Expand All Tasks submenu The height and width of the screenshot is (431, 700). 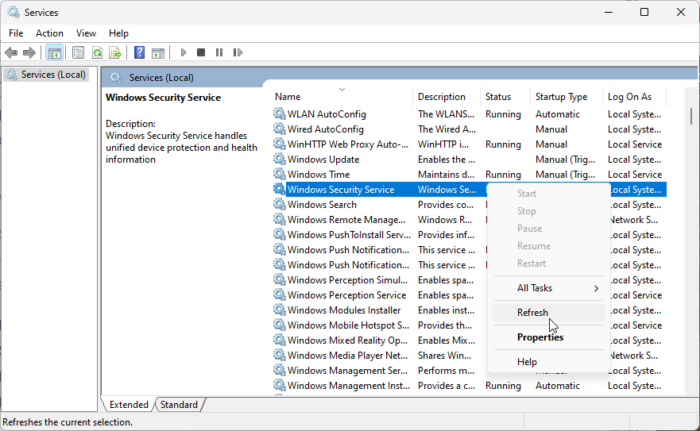coord(549,288)
